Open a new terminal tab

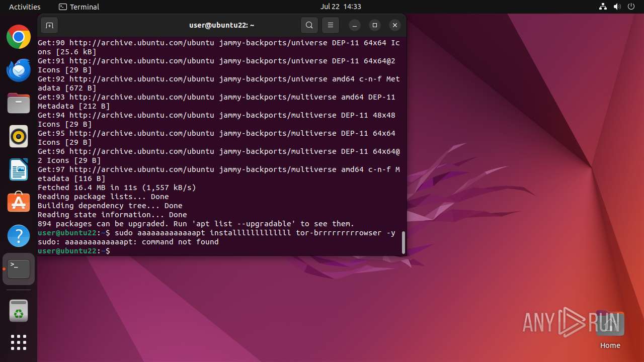pos(49,25)
